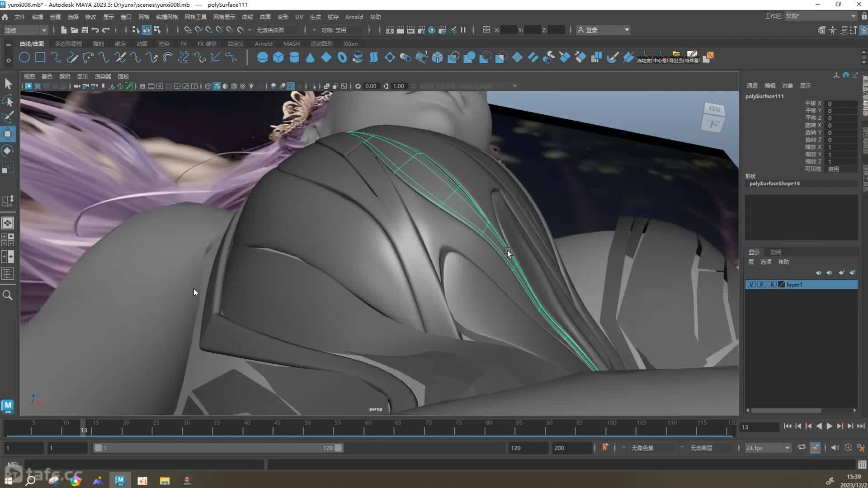The height and width of the screenshot is (488, 868).
Task: Click the search magnifier in left sidebar
Action: (x=8, y=295)
